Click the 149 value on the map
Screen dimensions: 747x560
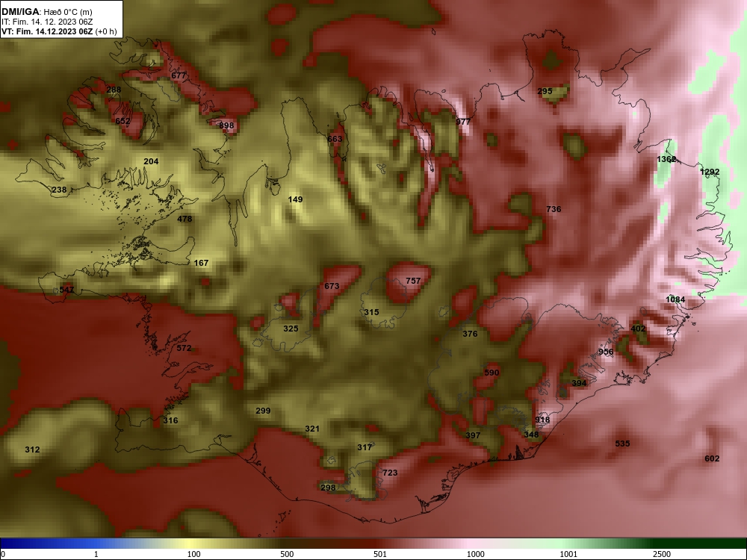point(295,199)
